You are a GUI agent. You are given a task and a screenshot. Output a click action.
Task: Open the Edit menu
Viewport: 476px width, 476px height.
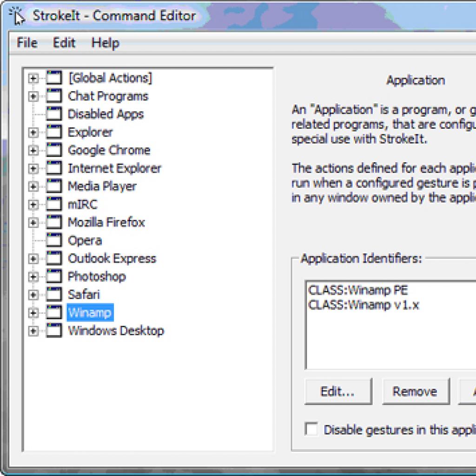coord(64,43)
